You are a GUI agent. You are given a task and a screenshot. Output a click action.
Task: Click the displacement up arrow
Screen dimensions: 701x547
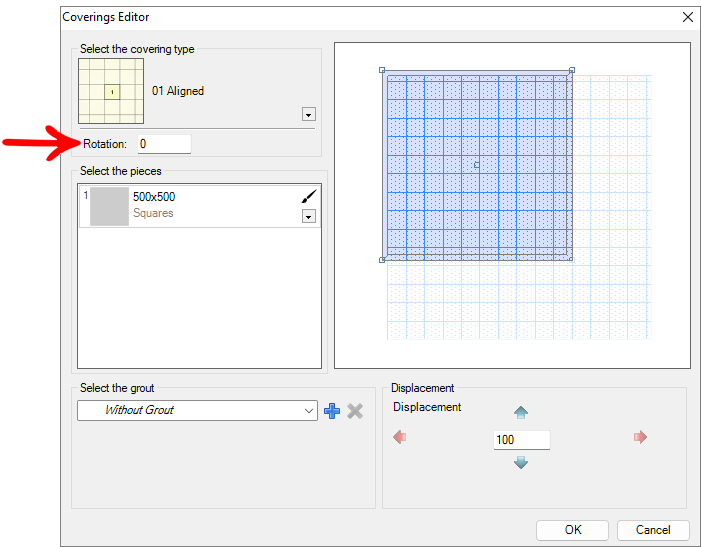pyautogui.click(x=521, y=412)
